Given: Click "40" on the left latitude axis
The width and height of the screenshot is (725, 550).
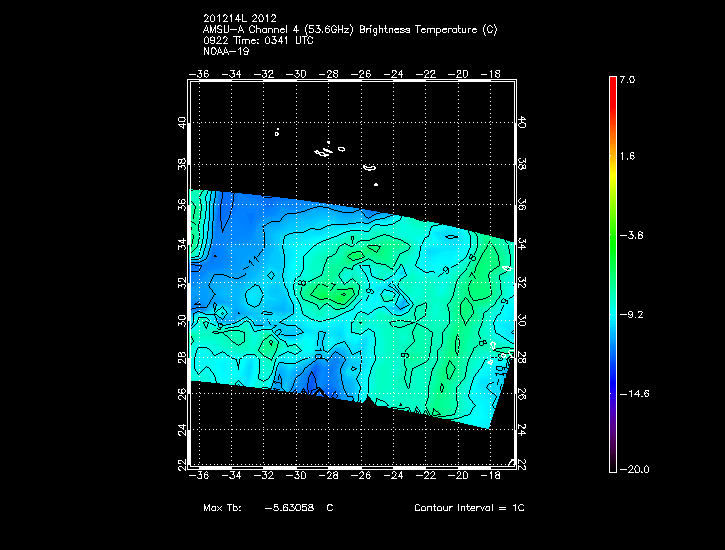Looking at the screenshot, I should (x=182, y=122).
